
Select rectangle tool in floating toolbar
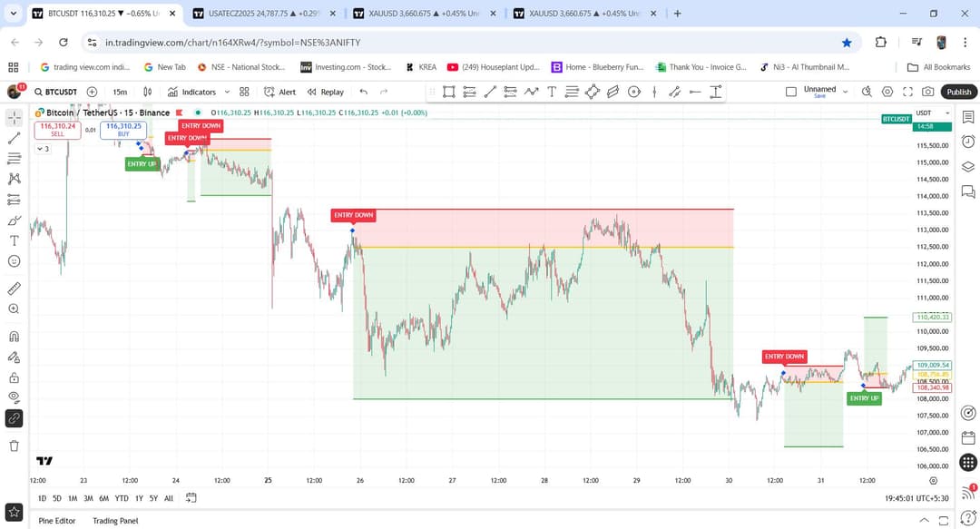449,92
